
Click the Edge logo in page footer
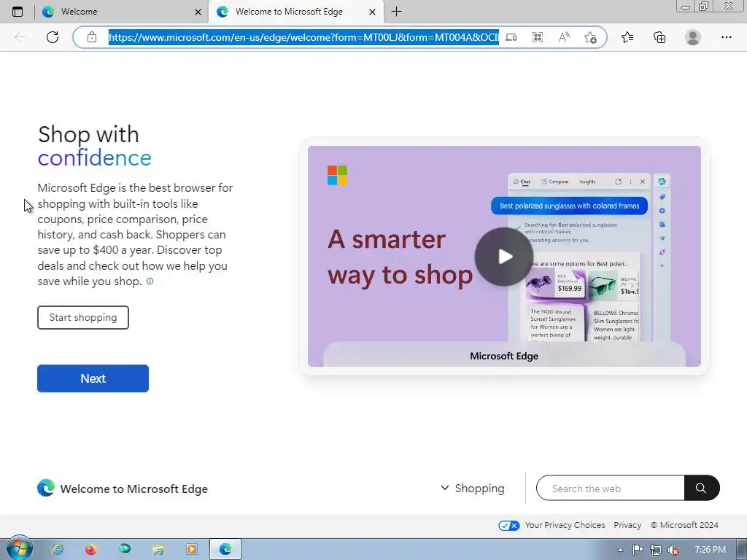pyautogui.click(x=46, y=488)
